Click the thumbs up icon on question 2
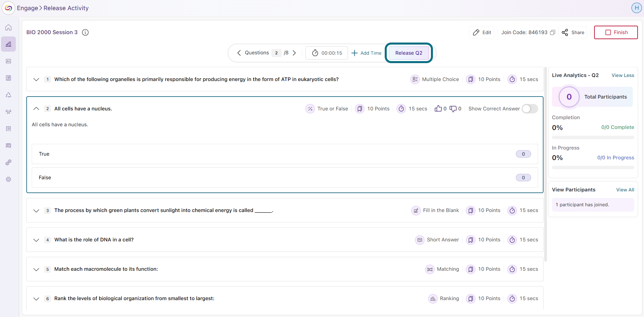 (x=438, y=109)
